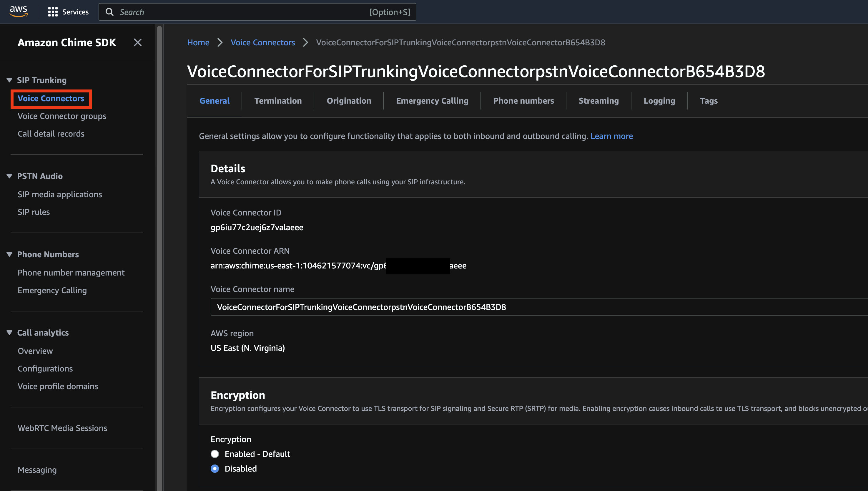Go to Home breadcrumb link
This screenshot has height=491, width=868.
pos(198,42)
